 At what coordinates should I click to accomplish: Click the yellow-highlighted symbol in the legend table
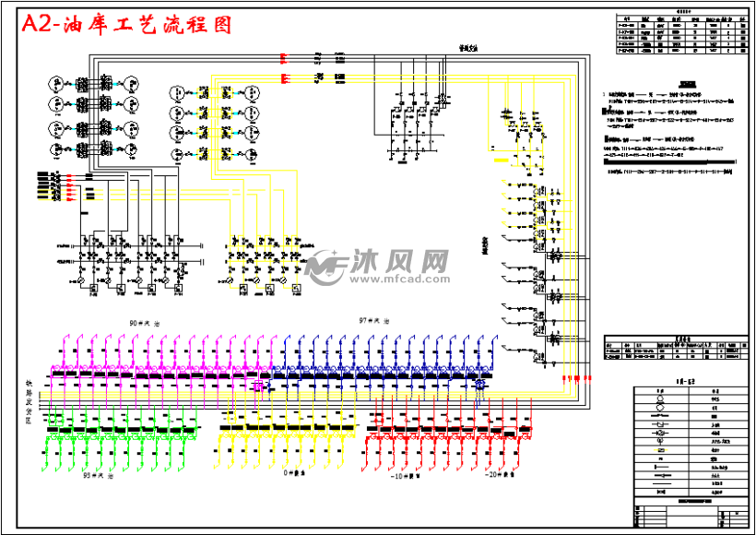click(660, 449)
